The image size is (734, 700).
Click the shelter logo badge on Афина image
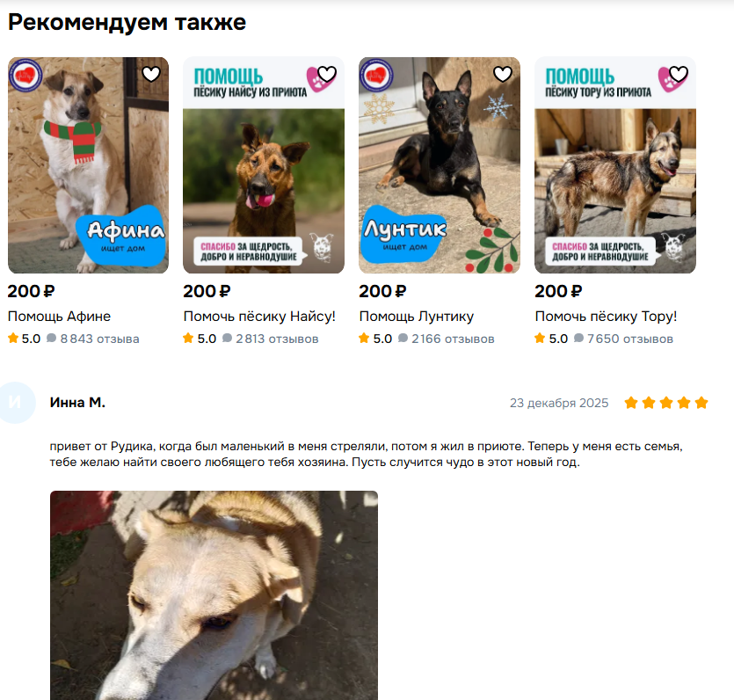point(25,76)
